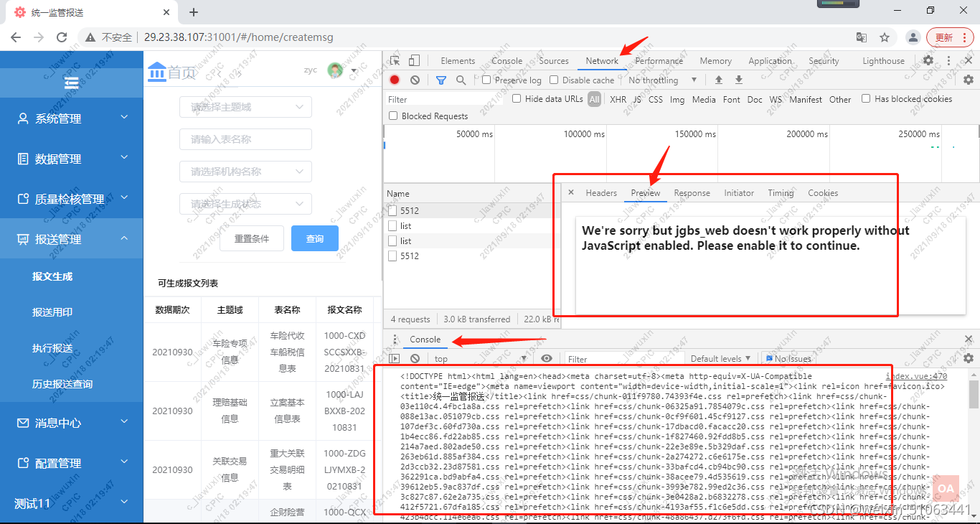980x524 pixels.
Task: Click the export HAR download icon
Action: click(x=738, y=80)
